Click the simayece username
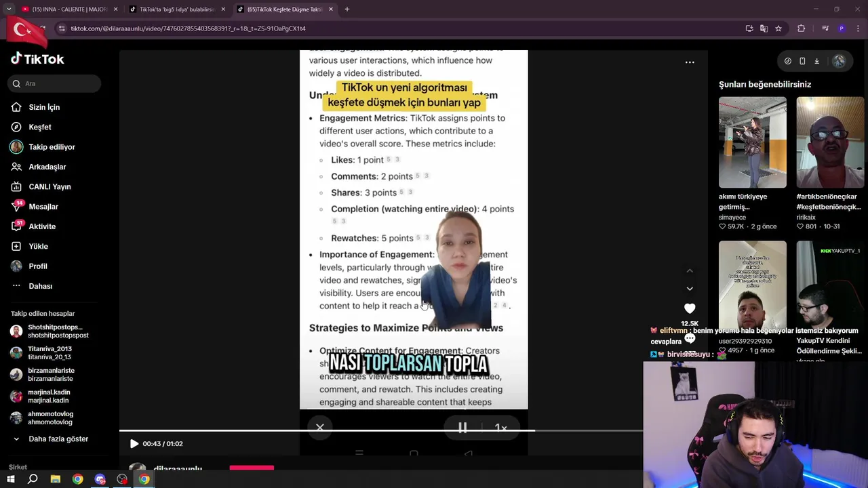Viewport: 868px width, 488px height. point(732,218)
